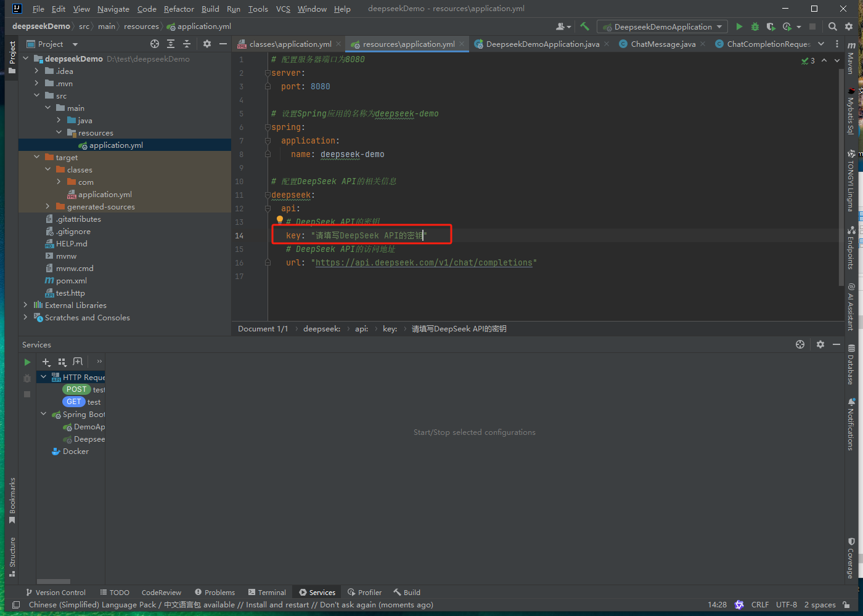
Task: Select POST test request in Services
Action: coord(84,389)
